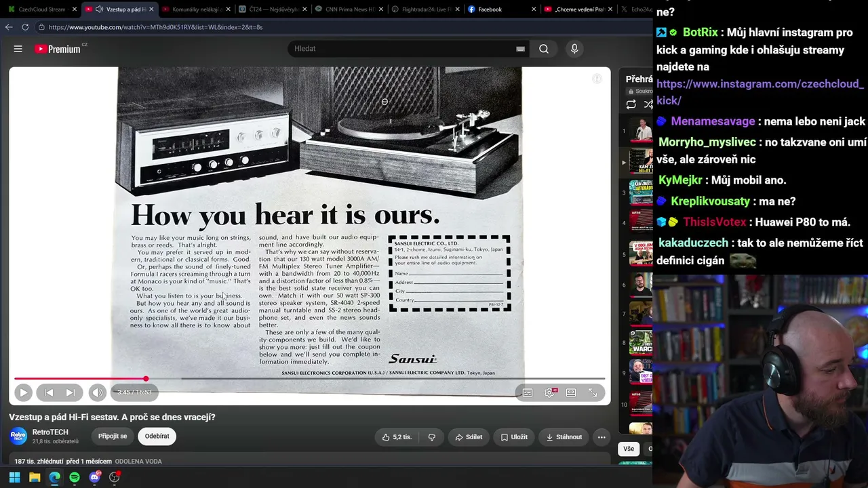Open playlist video number 1 thumbnail
Screen dimensions: 868x488
pos(640,130)
